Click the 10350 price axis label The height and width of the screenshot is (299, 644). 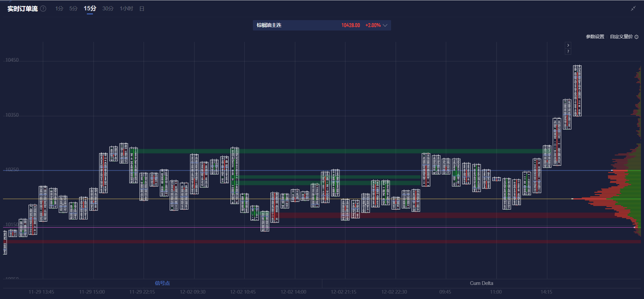coord(12,115)
